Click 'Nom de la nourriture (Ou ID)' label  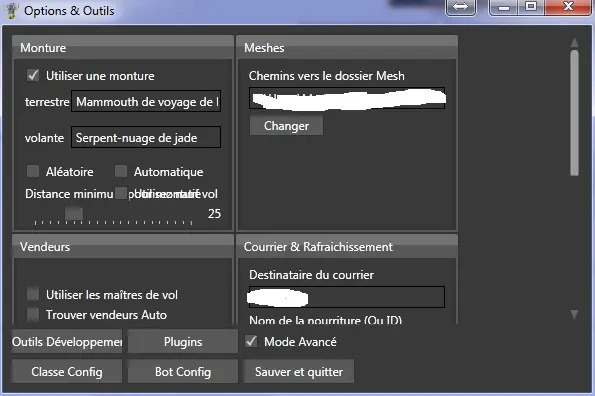[x=325, y=320]
